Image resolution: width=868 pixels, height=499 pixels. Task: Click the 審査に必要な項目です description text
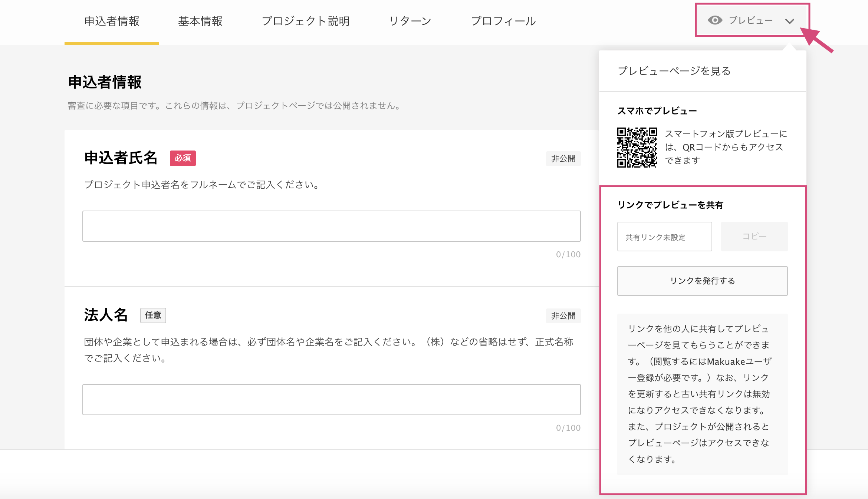(x=235, y=106)
